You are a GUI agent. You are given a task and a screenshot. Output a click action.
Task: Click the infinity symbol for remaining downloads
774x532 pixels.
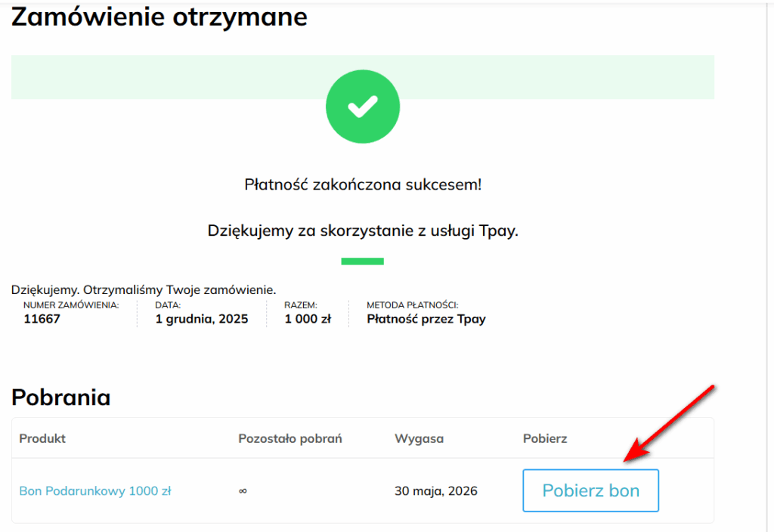click(243, 491)
